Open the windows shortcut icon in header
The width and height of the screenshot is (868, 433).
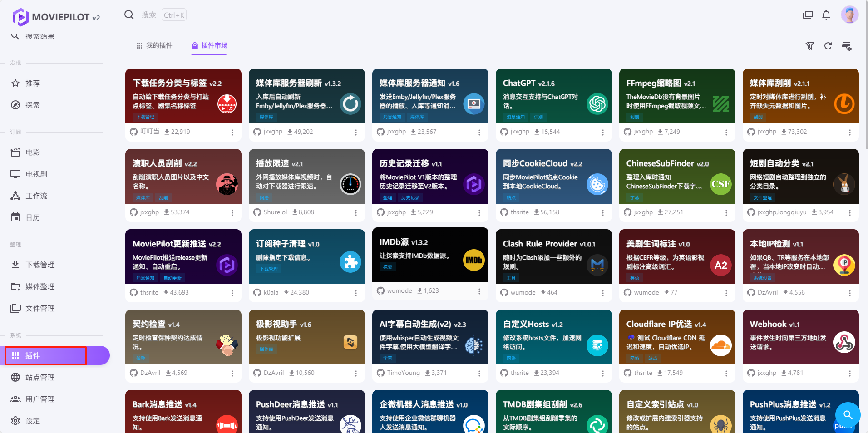click(x=808, y=15)
